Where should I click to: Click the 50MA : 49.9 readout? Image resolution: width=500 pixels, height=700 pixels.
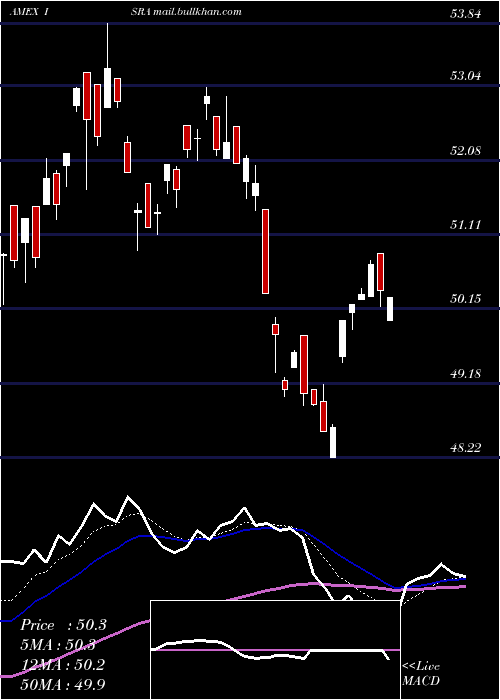(x=63, y=684)
